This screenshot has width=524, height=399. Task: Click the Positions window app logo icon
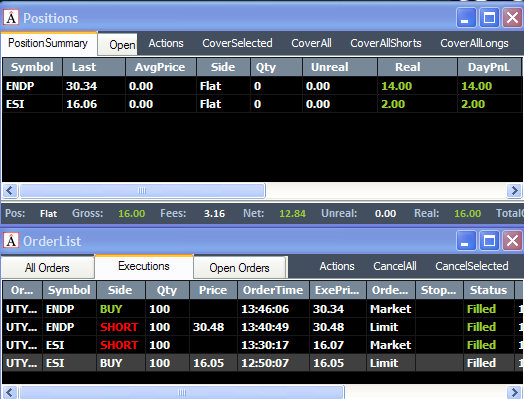[11, 17]
